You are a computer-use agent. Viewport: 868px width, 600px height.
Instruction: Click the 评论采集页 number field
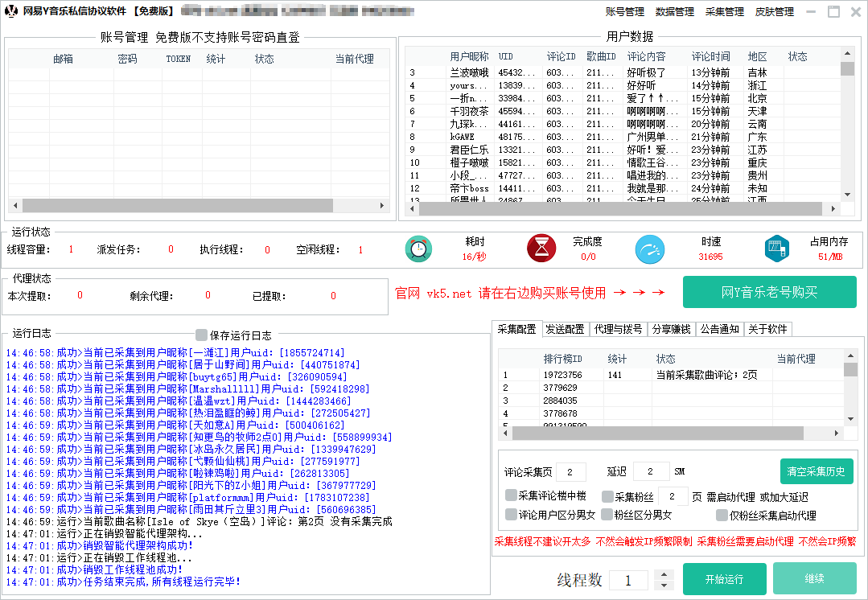(x=570, y=471)
